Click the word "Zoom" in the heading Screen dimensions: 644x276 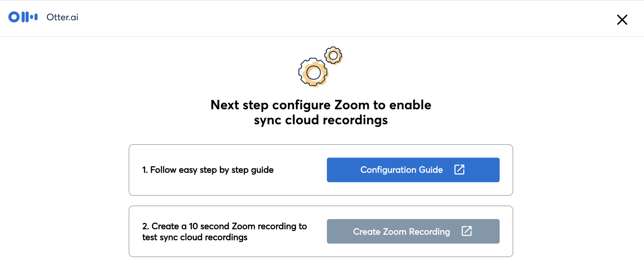[x=352, y=105]
